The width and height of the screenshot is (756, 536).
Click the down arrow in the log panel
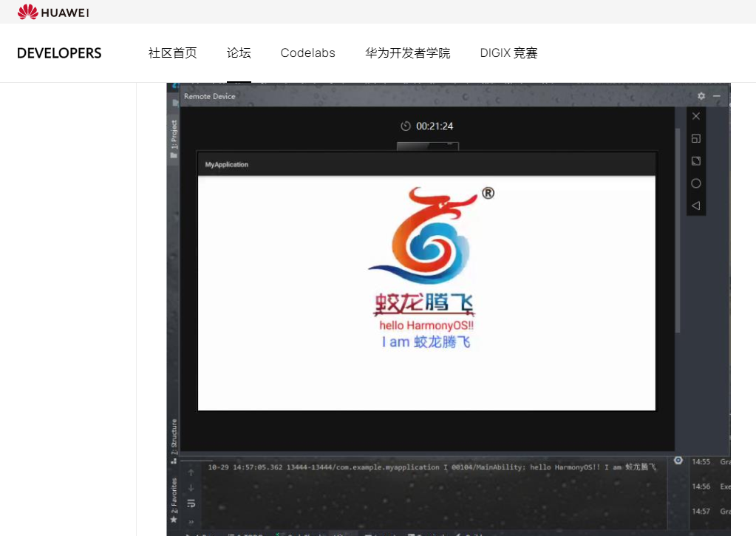[x=191, y=488]
